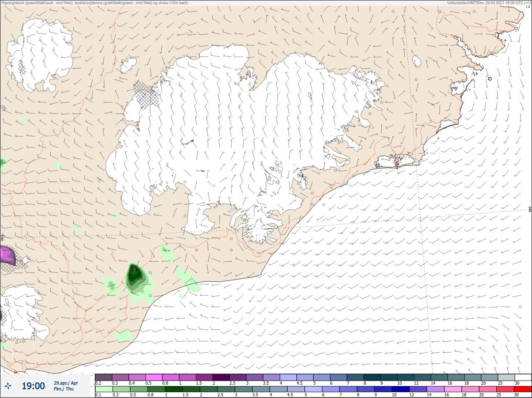Click the 30 label in upper legend row

[517, 383]
